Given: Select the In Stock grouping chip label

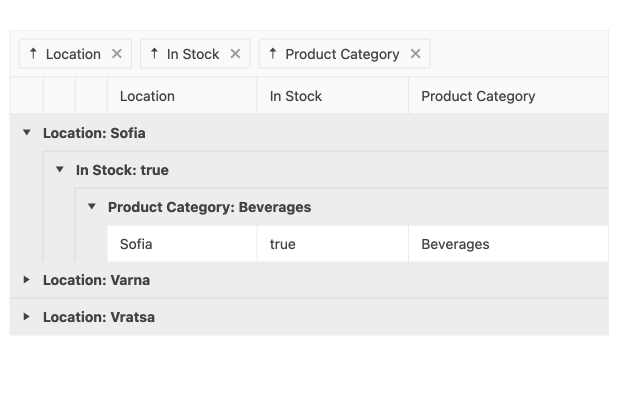Looking at the screenshot, I should click(x=193, y=54).
